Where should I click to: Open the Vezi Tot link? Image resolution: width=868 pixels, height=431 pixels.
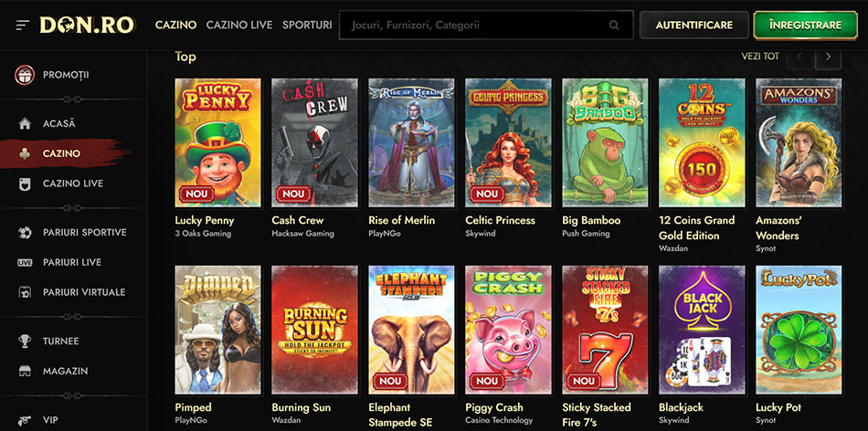(759, 57)
